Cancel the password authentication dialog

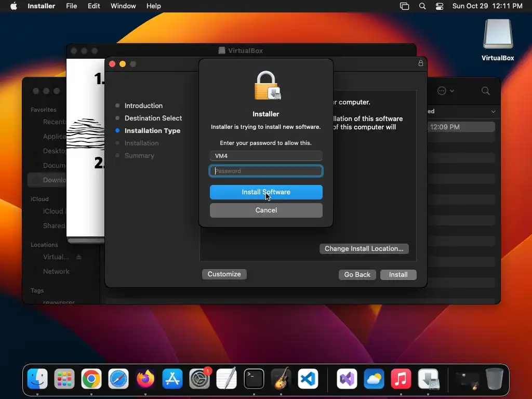click(x=266, y=210)
